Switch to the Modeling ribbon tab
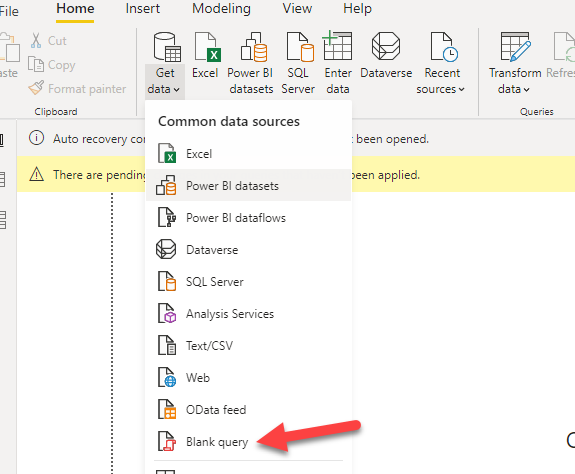575x474 pixels. point(221,8)
